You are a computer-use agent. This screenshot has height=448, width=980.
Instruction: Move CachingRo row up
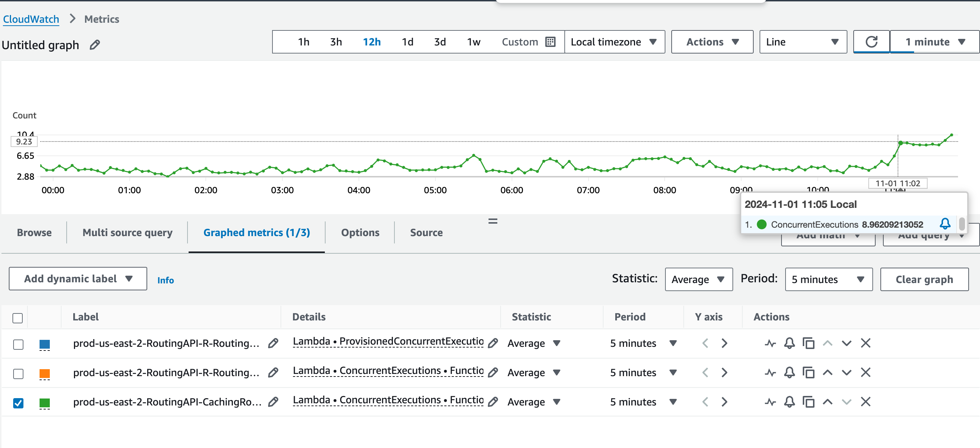[x=827, y=402]
